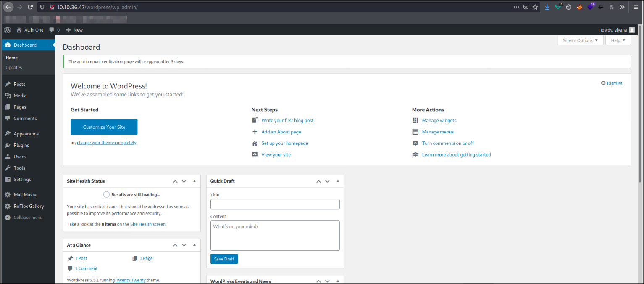
Task: Move Quick Draft widget down
Action: pyautogui.click(x=327, y=181)
